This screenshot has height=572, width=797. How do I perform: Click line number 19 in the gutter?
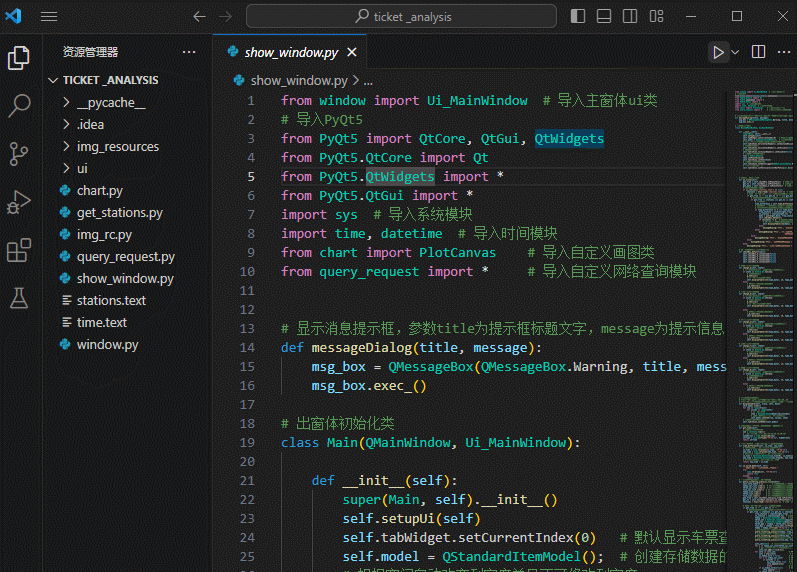[248, 442]
